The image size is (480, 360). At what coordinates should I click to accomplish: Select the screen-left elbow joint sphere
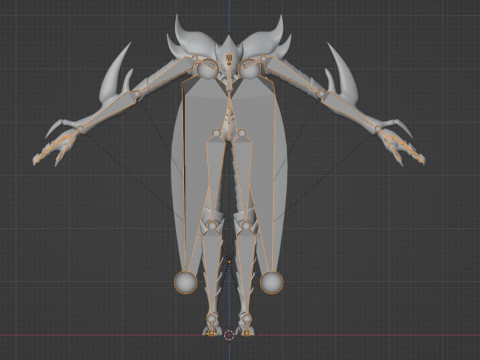click(x=137, y=94)
